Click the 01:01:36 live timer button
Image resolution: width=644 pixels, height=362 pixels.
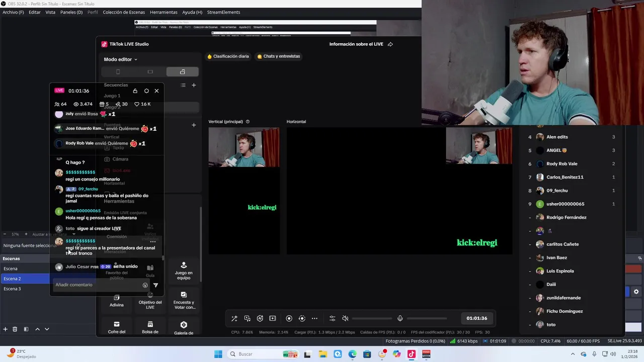click(476, 318)
